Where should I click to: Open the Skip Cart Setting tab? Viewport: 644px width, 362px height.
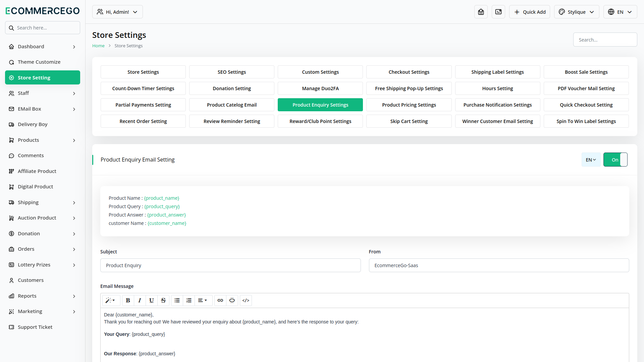409,121
